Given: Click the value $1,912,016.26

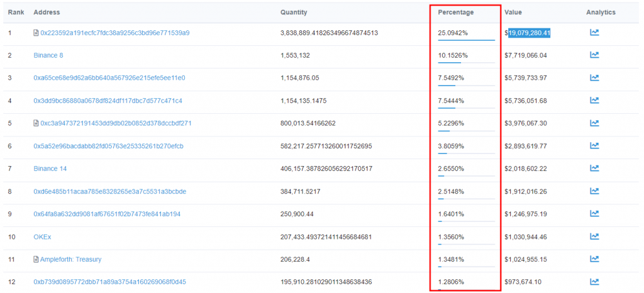Looking at the screenshot, I should pyautogui.click(x=526, y=191).
